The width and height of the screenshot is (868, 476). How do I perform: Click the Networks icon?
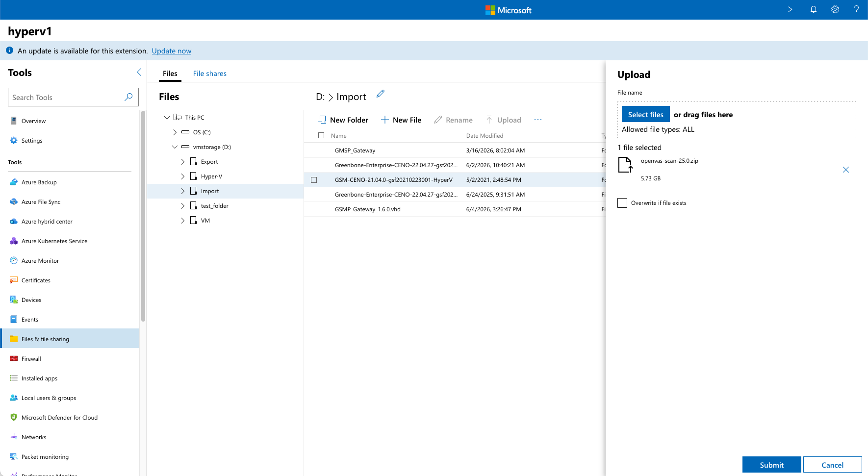14,437
